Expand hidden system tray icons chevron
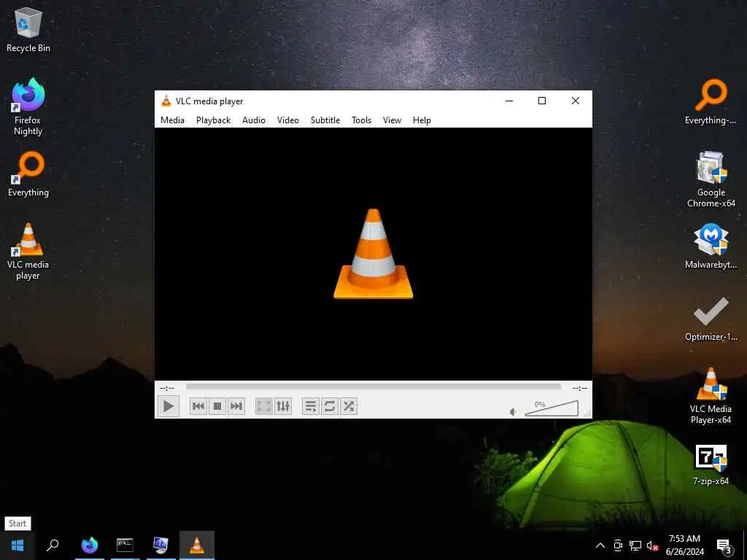Screen dimensions: 747x560 pyautogui.click(x=600, y=545)
